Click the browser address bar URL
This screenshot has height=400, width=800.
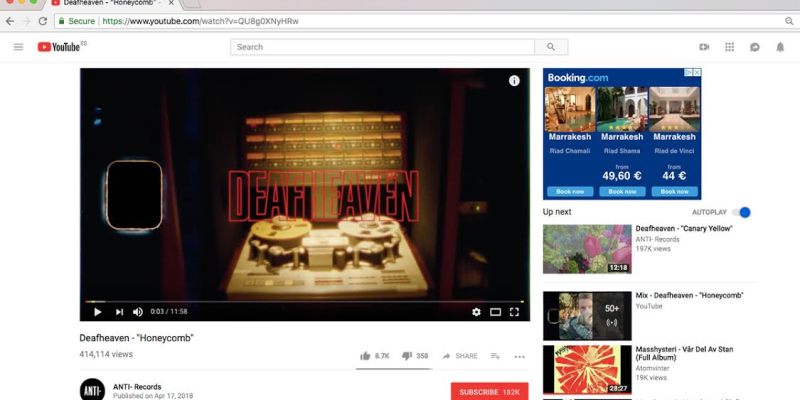(201, 21)
